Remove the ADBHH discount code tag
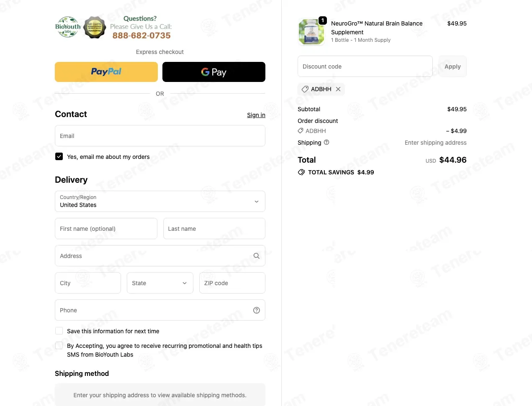 [338, 89]
